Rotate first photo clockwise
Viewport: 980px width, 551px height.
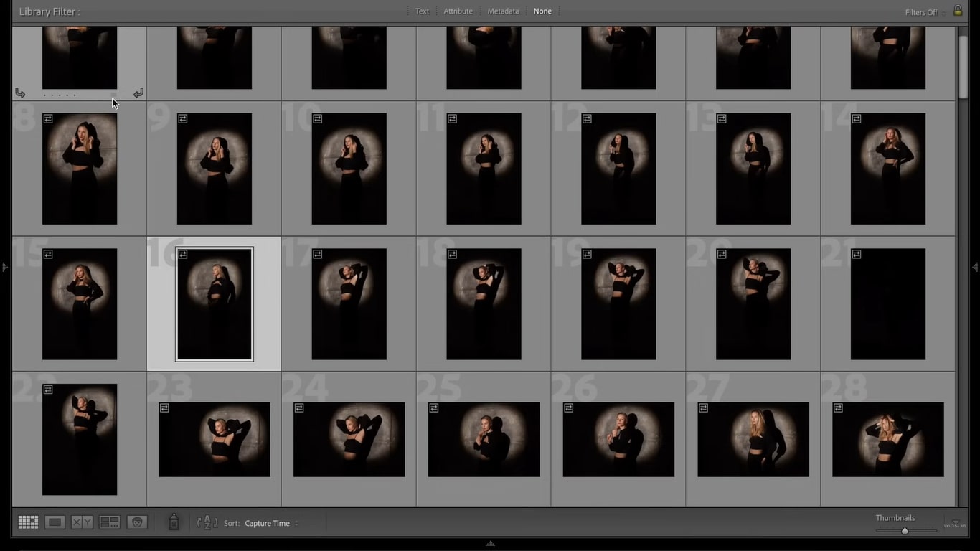138,93
